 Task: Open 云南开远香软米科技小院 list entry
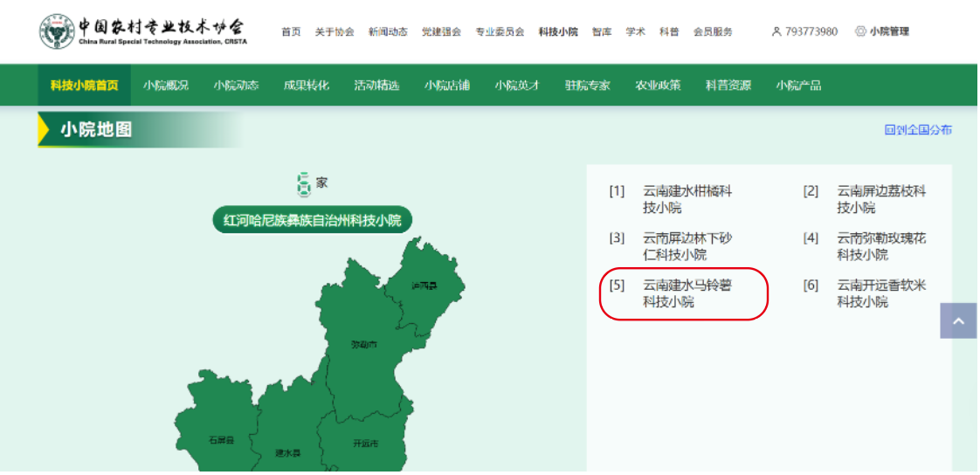point(880,293)
